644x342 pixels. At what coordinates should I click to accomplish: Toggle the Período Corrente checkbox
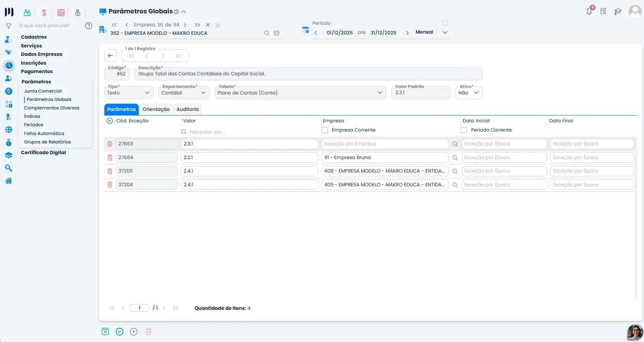464,130
